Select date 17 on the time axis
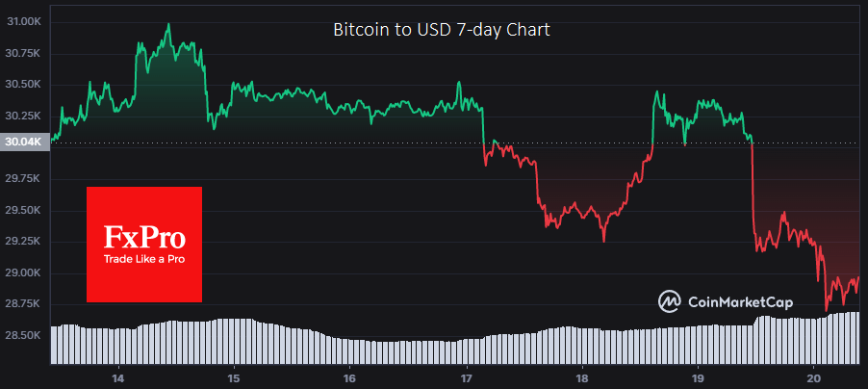868x389 pixels. tap(467, 377)
